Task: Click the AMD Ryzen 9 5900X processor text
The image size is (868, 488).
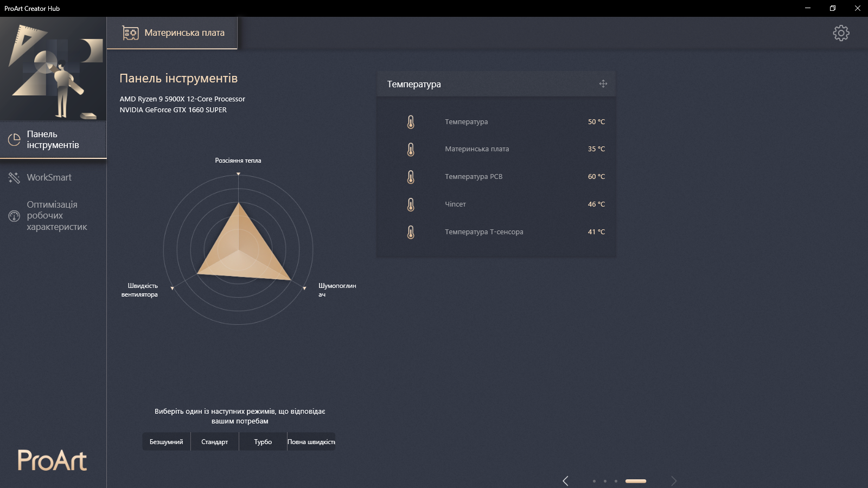Action: click(x=182, y=99)
